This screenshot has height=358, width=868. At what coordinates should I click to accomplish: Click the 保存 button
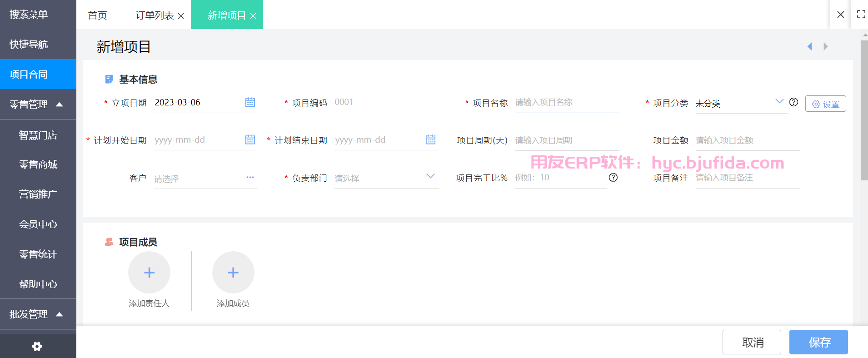[818, 342]
